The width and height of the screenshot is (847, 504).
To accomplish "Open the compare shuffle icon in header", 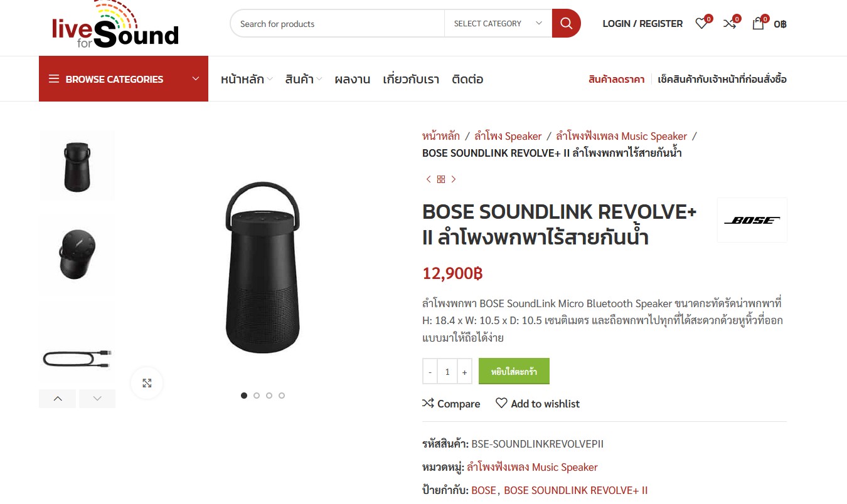I will point(730,24).
